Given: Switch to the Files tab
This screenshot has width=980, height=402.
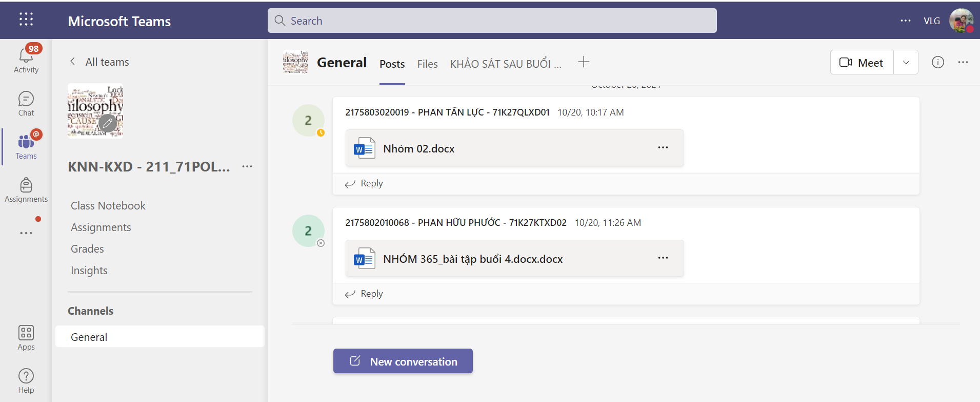Looking at the screenshot, I should coord(427,64).
